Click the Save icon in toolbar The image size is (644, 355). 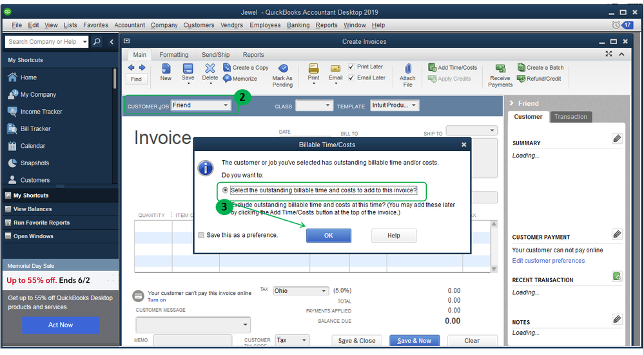[x=188, y=68]
